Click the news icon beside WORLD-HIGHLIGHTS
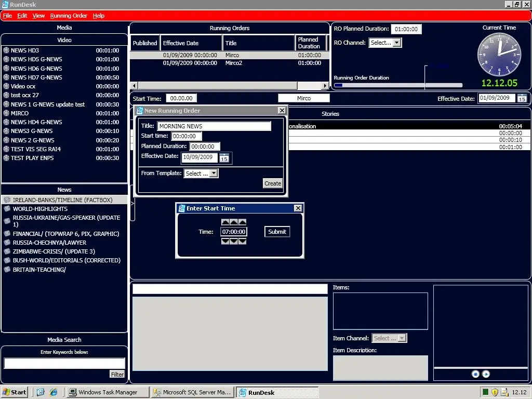 click(7, 209)
